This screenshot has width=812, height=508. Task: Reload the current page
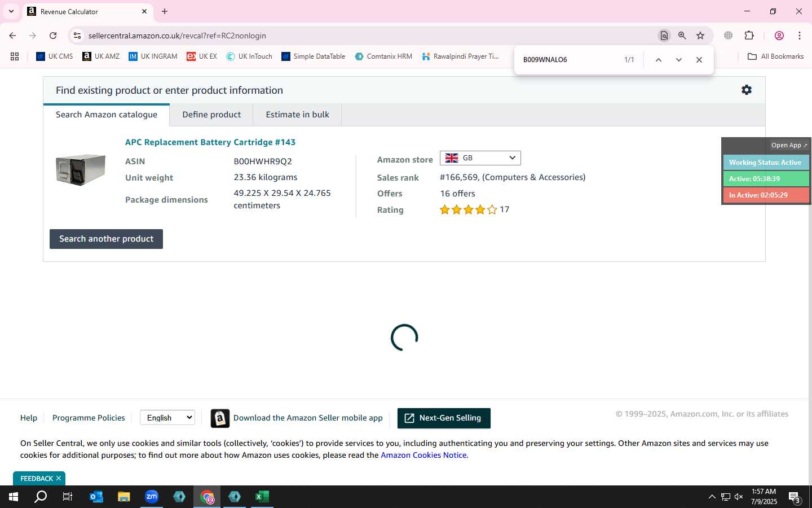click(x=53, y=36)
